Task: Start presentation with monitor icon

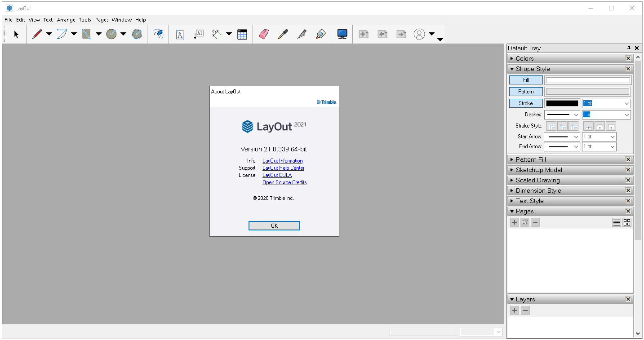Action: [342, 34]
